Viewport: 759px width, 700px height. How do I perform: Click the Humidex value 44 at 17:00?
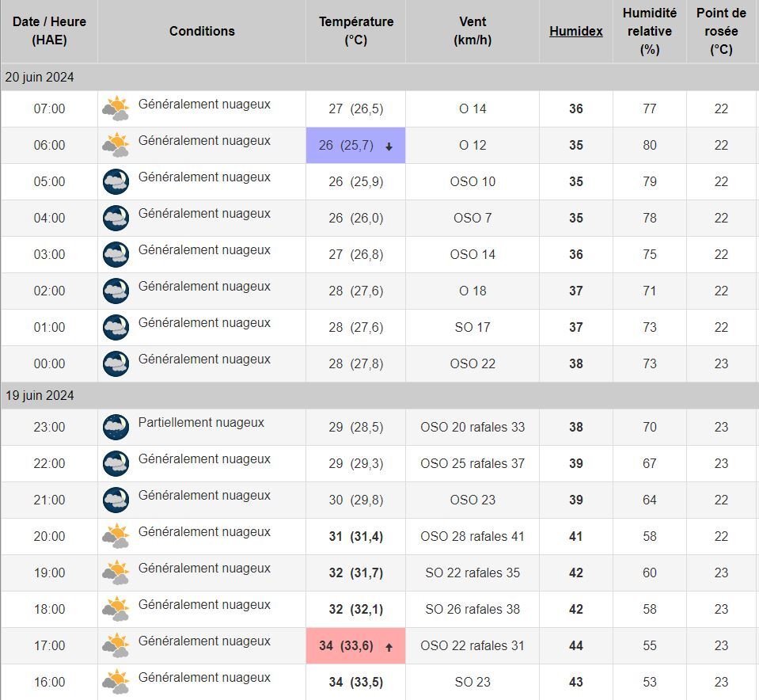[x=575, y=645]
